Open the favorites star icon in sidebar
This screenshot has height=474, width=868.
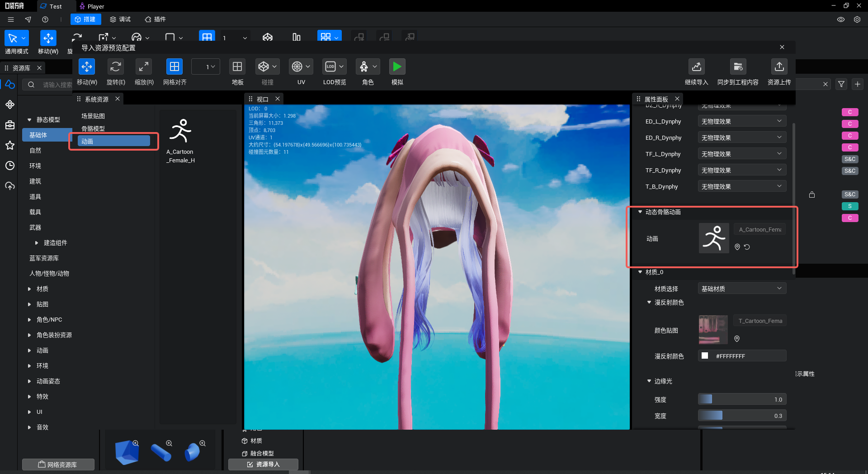point(10,146)
